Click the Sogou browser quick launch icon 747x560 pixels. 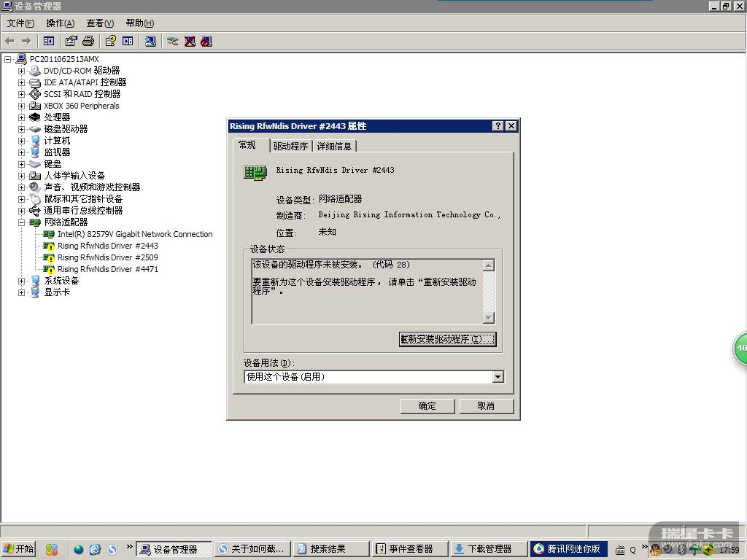[112, 550]
